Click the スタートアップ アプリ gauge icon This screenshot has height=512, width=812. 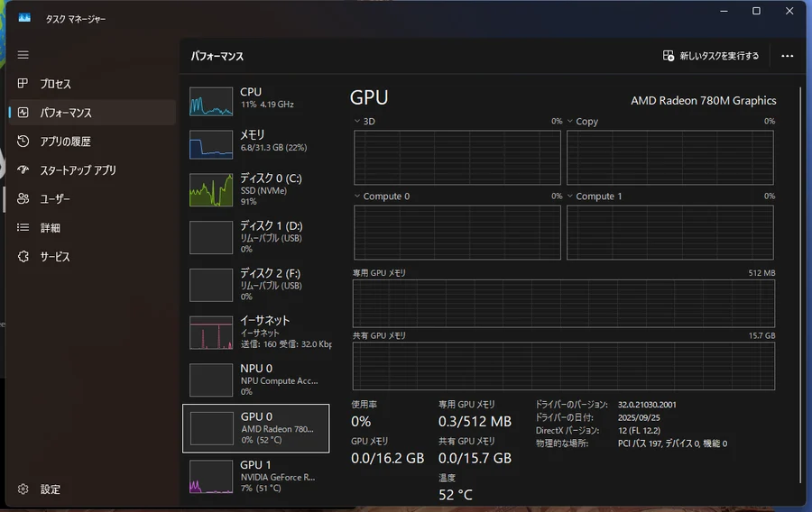click(23, 169)
